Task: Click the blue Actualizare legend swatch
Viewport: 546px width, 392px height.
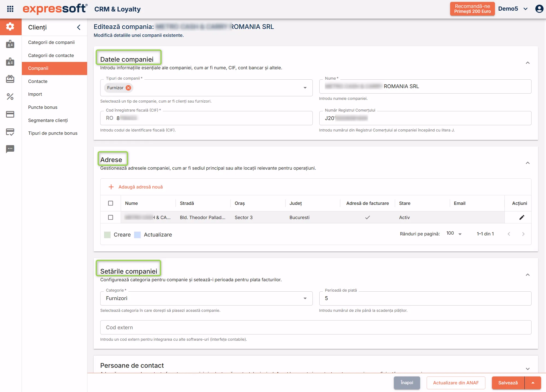Action: [137, 235]
